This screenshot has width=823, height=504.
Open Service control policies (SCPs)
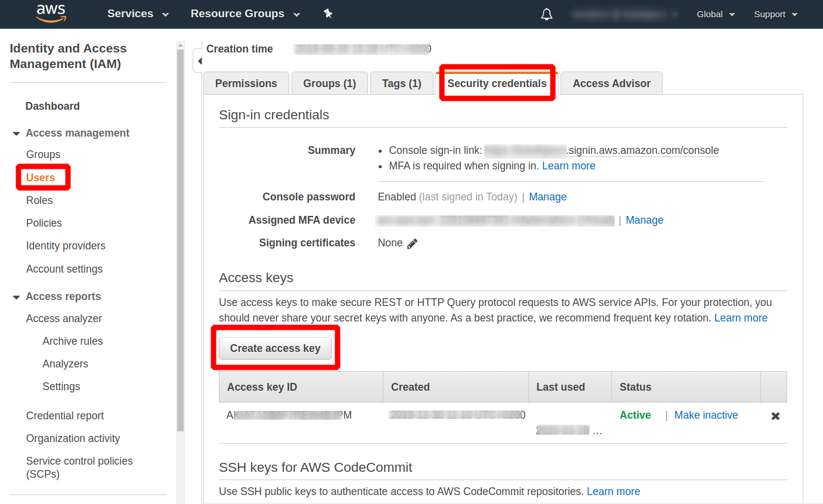tap(79, 468)
